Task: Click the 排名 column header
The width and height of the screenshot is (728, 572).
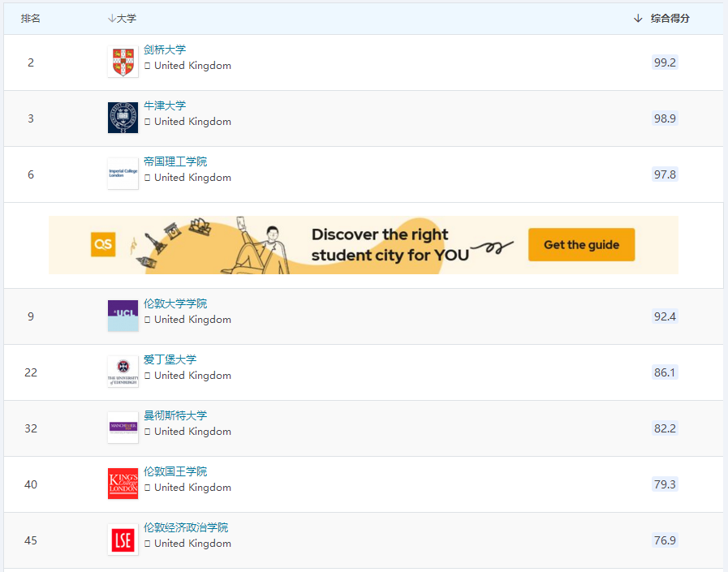Action: (x=31, y=18)
